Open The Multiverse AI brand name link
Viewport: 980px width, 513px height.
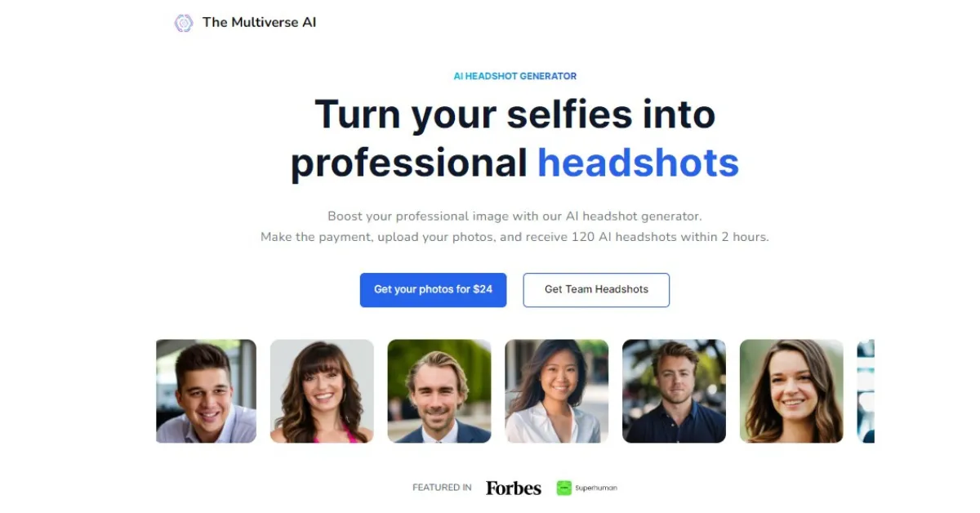coord(259,23)
